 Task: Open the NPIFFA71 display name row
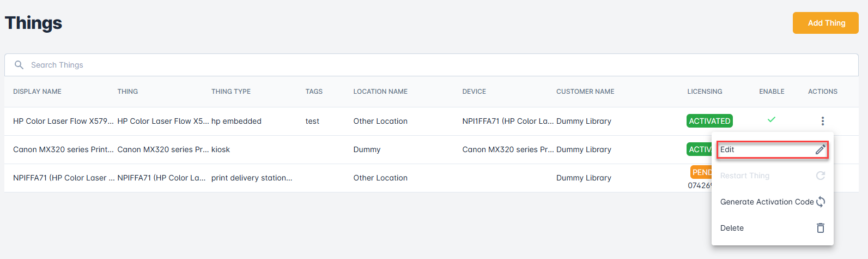pyautogui.click(x=63, y=178)
